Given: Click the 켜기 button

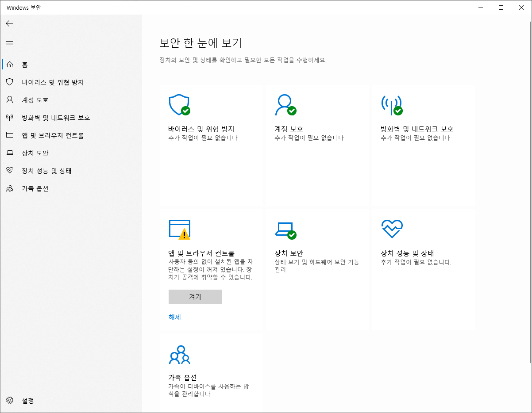Looking at the screenshot, I should [x=195, y=297].
